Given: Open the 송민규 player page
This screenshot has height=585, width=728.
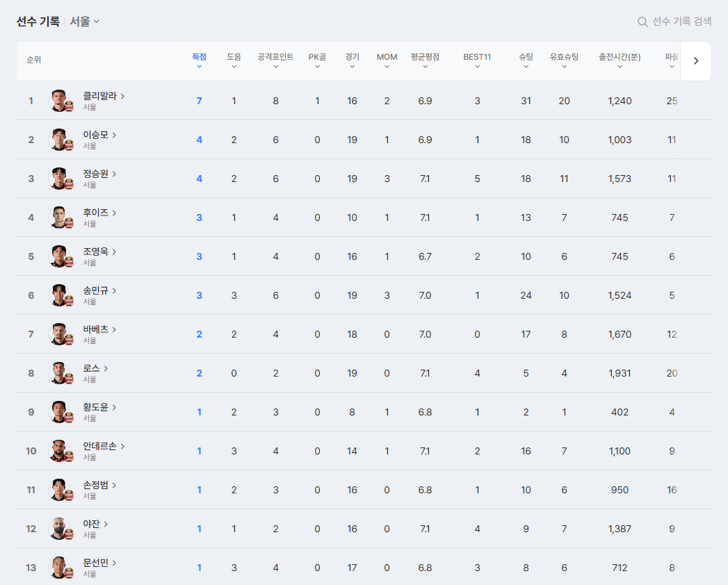Looking at the screenshot, I should pos(99,291).
